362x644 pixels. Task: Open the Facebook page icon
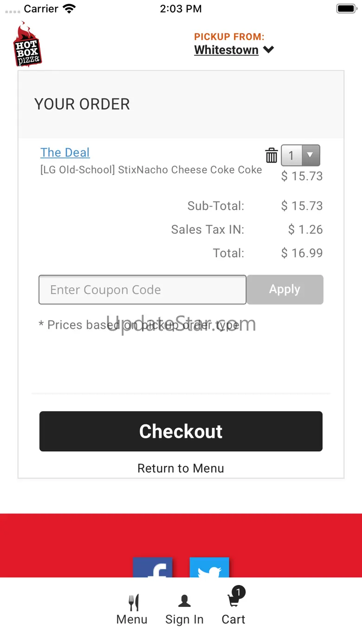click(x=153, y=567)
